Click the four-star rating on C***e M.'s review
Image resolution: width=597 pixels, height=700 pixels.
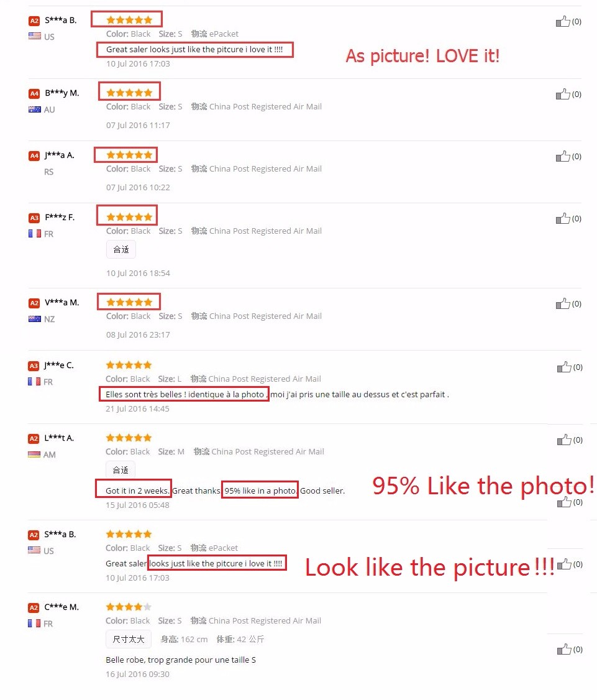coord(129,607)
